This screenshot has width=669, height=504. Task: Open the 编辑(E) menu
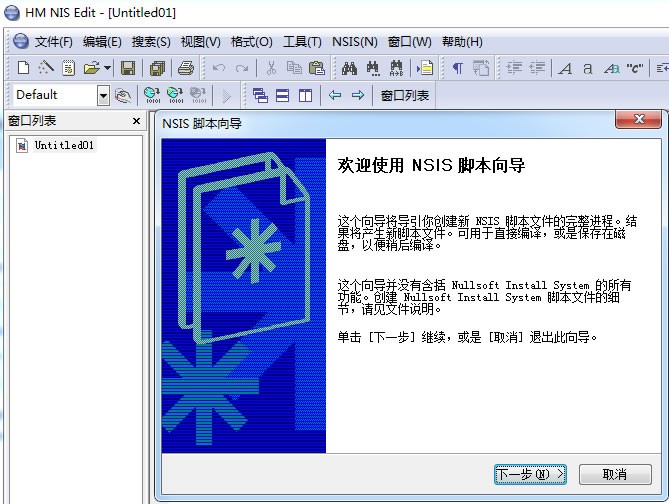click(x=102, y=42)
